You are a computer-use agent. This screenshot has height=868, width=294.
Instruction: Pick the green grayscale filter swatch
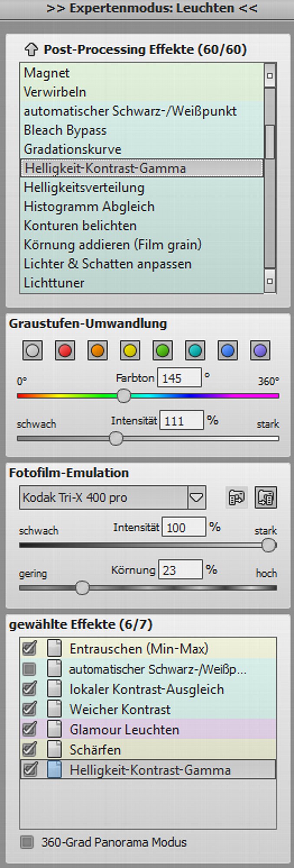click(x=163, y=351)
